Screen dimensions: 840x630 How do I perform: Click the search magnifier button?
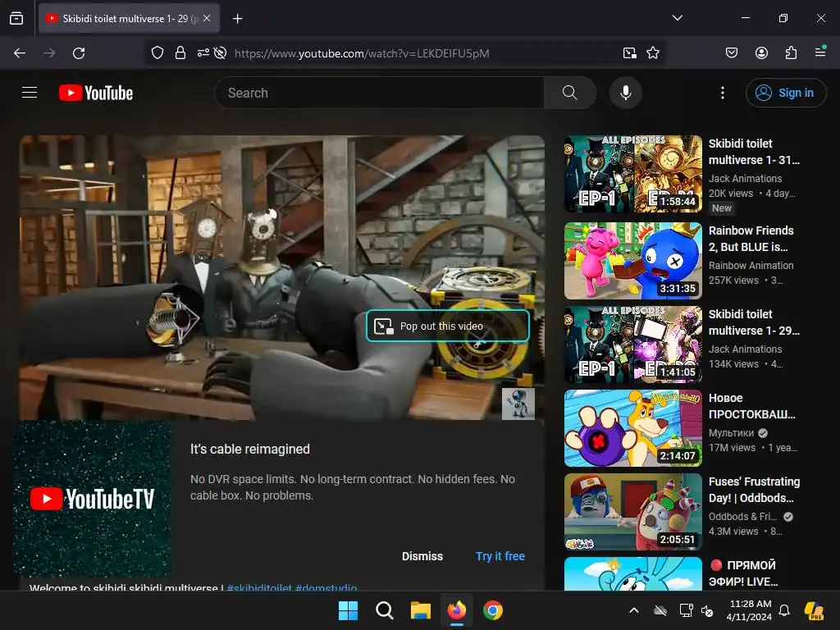pyautogui.click(x=570, y=93)
